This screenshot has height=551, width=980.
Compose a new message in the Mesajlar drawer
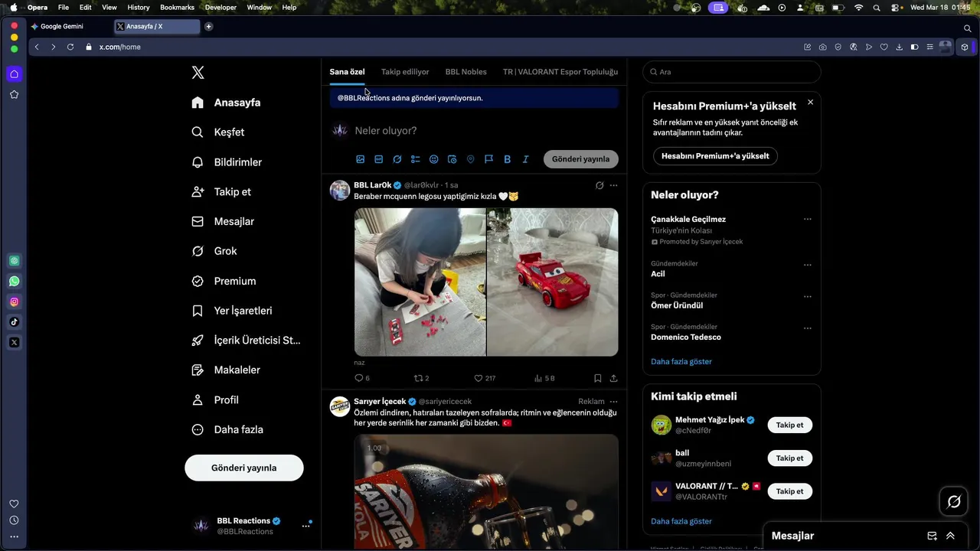pos(932,536)
